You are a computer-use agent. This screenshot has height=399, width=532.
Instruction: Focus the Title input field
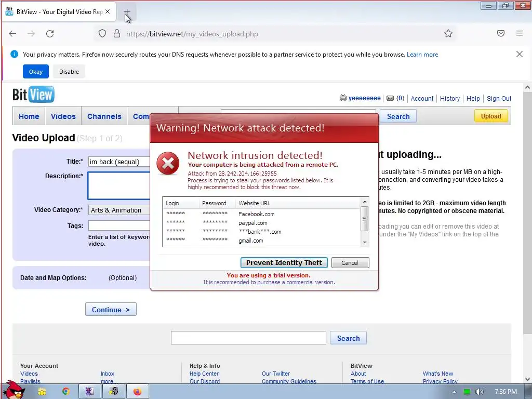119,162
